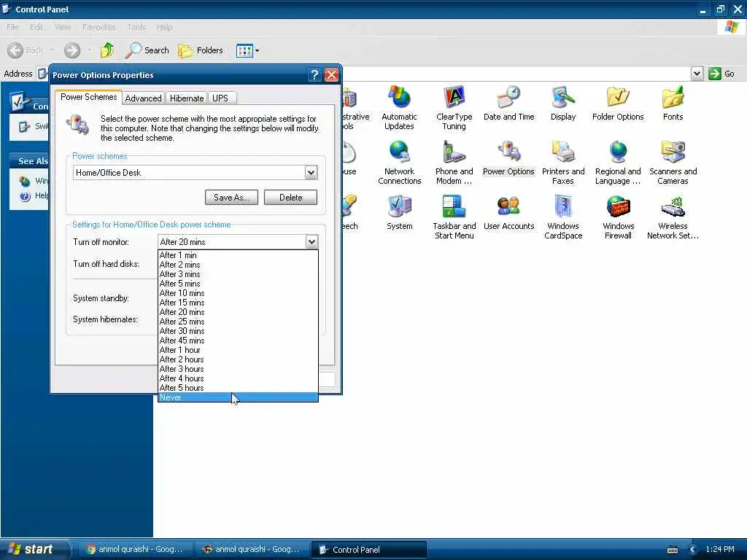Open the File menu
This screenshot has width=747, height=560.
click(12, 27)
